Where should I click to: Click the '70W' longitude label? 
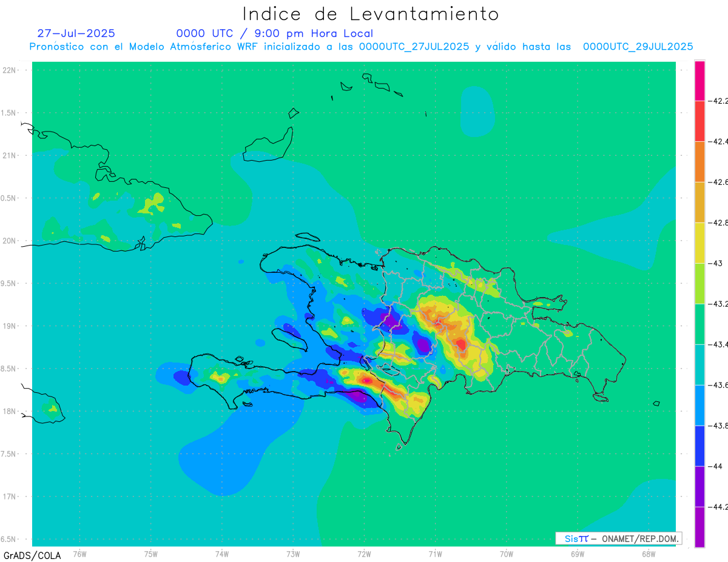coord(507,554)
